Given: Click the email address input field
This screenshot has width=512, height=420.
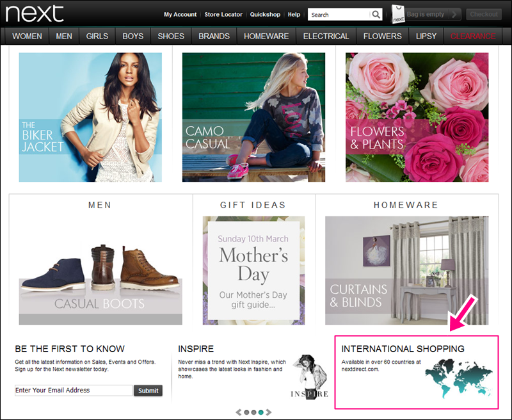Looking at the screenshot, I should [74, 391].
